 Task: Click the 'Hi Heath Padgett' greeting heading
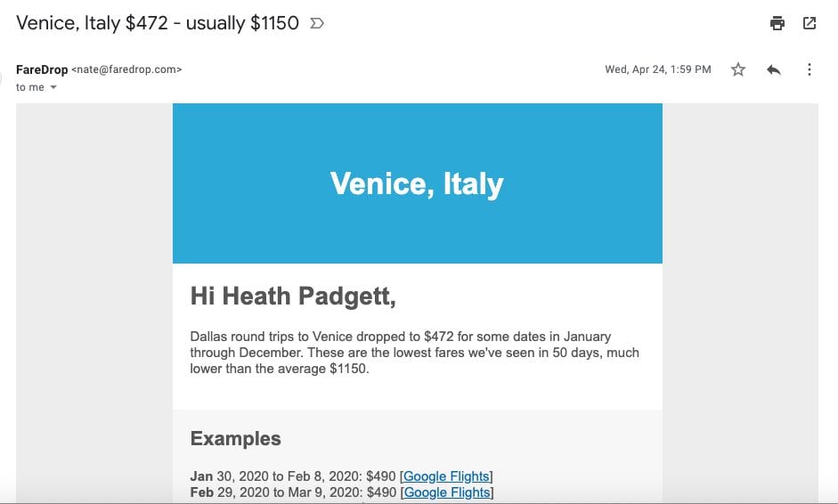293,297
